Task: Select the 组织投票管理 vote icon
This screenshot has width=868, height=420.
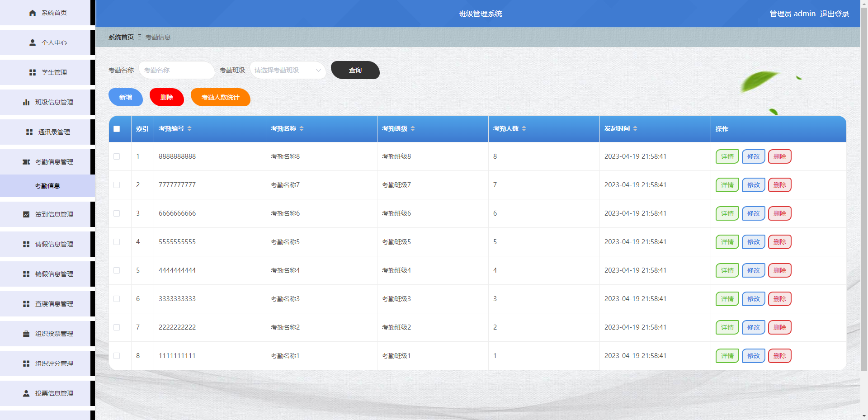Action: click(25, 334)
